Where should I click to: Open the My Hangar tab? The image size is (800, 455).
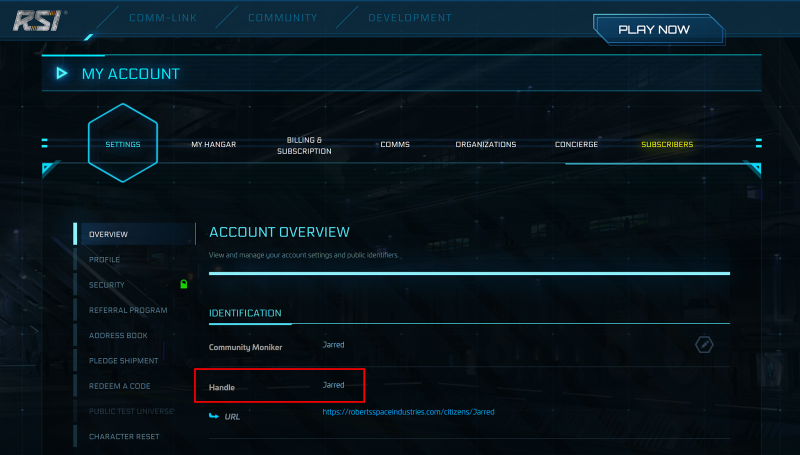(213, 145)
